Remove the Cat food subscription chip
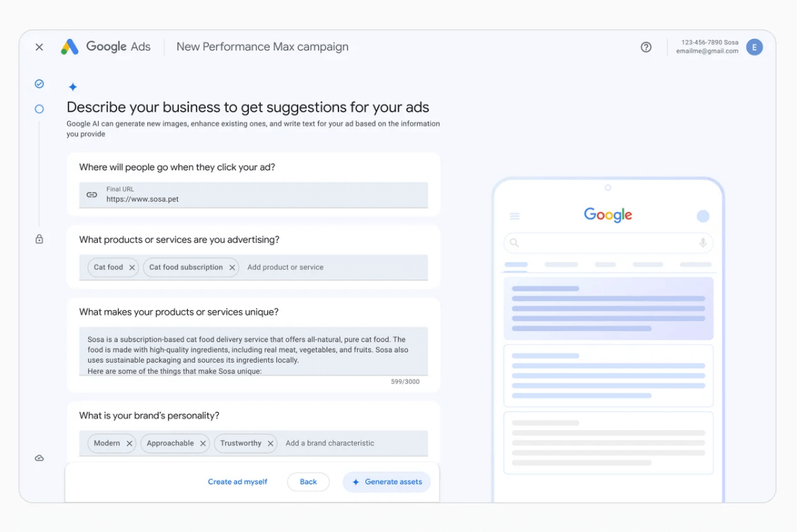The image size is (797, 532). (232, 268)
